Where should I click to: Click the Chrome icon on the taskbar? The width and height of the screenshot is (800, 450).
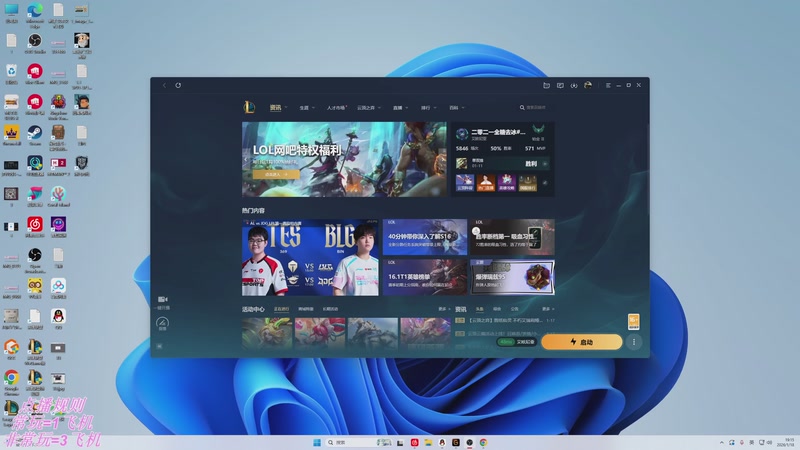(483, 442)
